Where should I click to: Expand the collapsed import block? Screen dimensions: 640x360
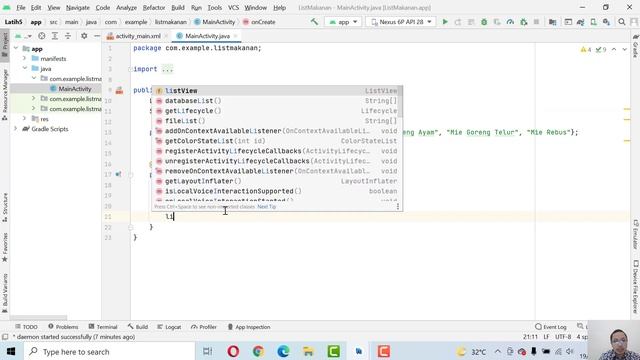click(x=167, y=69)
